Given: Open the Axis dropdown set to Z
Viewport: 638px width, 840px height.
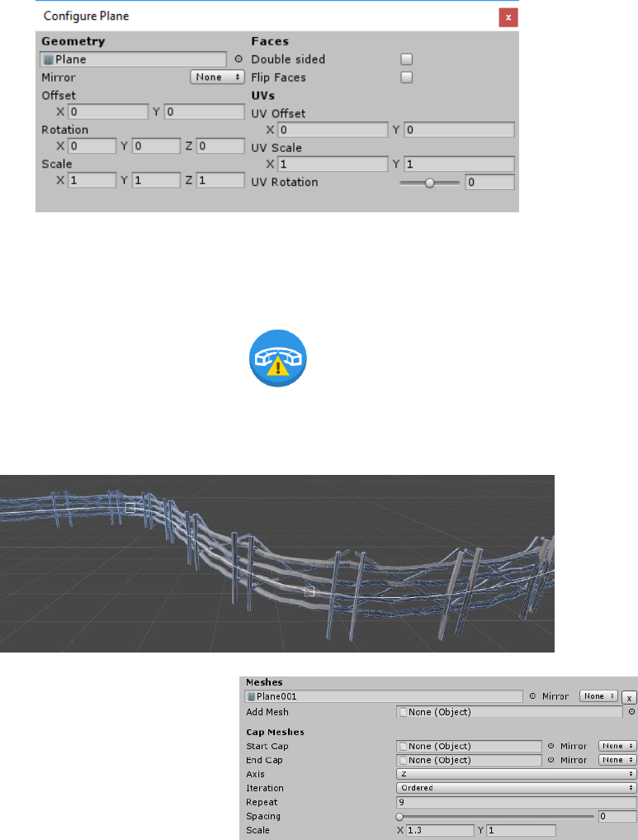Looking at the screenshot, I should tap(517, 774).
